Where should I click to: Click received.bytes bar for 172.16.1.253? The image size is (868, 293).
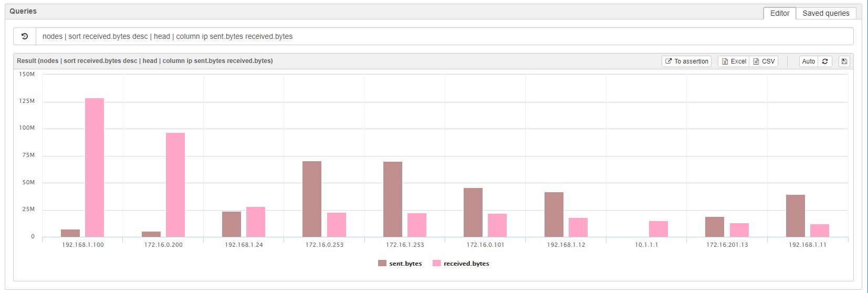pyautogui.click(x=417, y=225)
